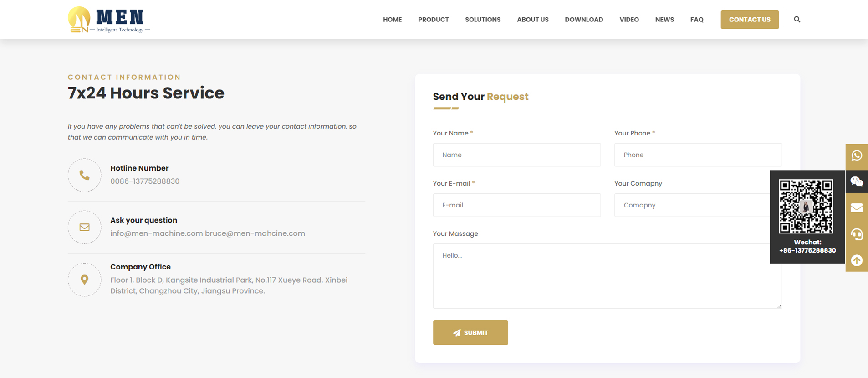The width and height of the screenshot is (868, 378).
Task: Click into the E-mail field
Action: [516, 205]
